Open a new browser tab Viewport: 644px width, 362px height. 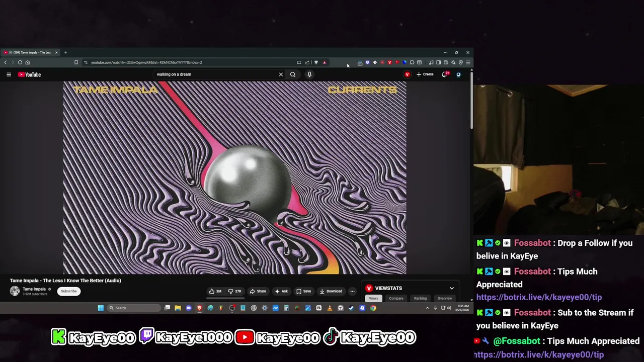pos(65,52)
